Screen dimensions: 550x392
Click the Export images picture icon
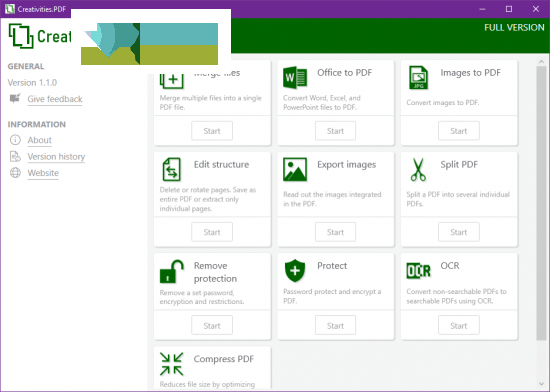[295, 169]
